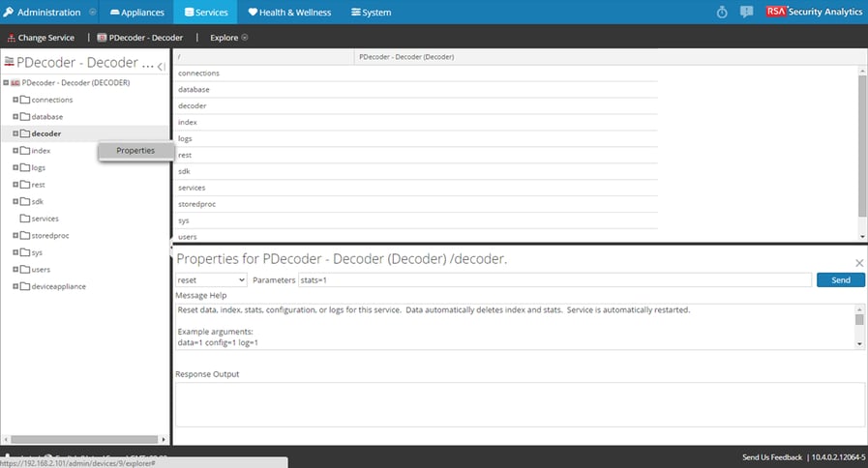Image resolution: width=868 pixels, height=468 pixels.
Task: Click the users folder icon in tree
Action: tap(25, 270)
